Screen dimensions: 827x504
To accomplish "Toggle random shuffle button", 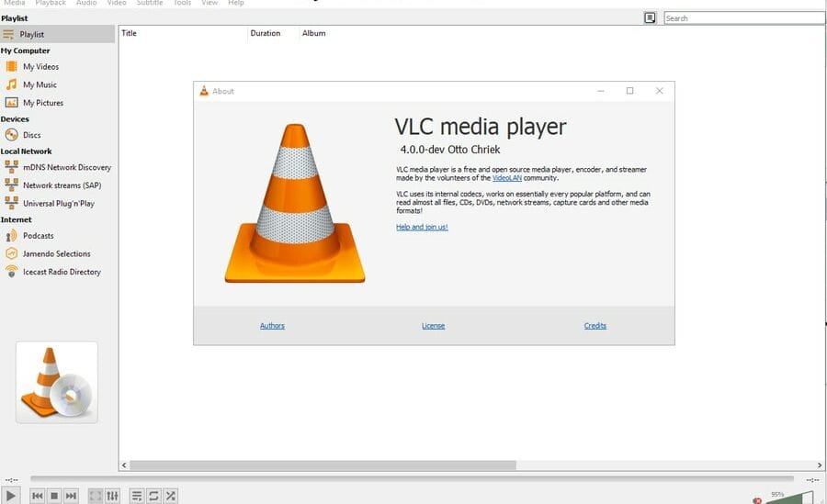I will click(170, 496).
